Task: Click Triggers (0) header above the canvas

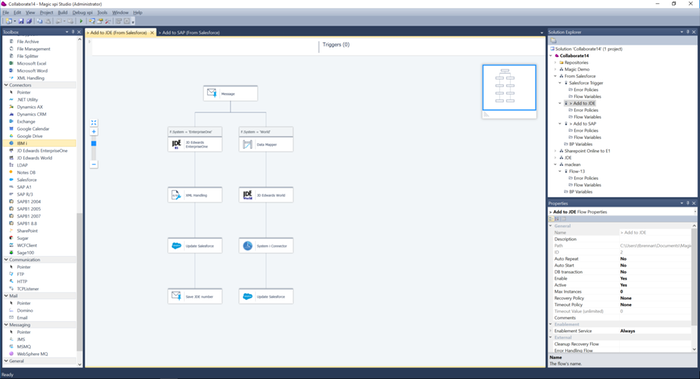Action: point(336,45)
